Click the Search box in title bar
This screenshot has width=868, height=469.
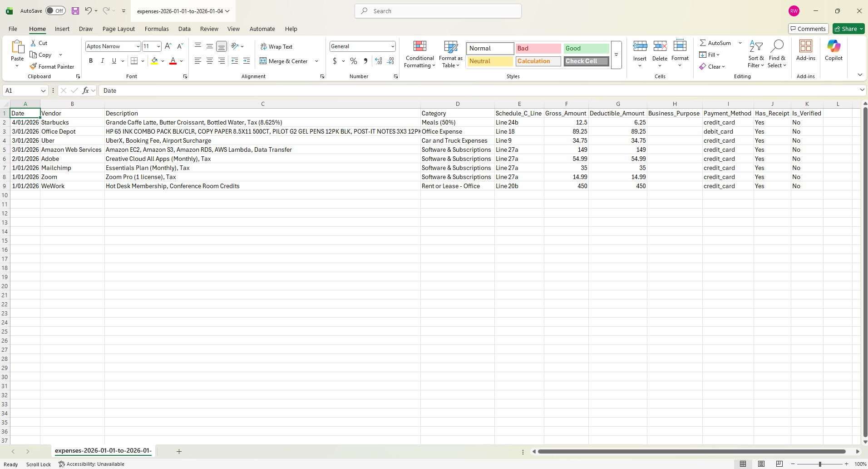[x=438, y=11]
